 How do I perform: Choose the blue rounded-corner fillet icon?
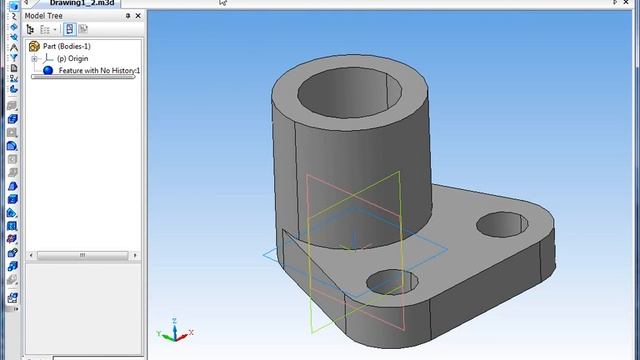[12, 146]
